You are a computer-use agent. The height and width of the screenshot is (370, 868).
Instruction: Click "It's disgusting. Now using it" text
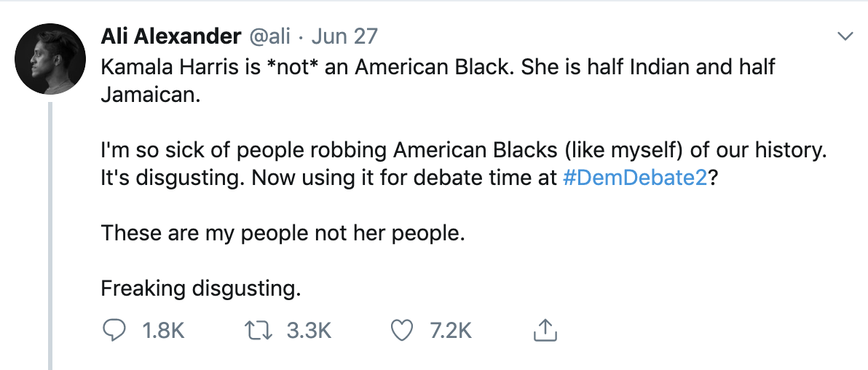253,178
